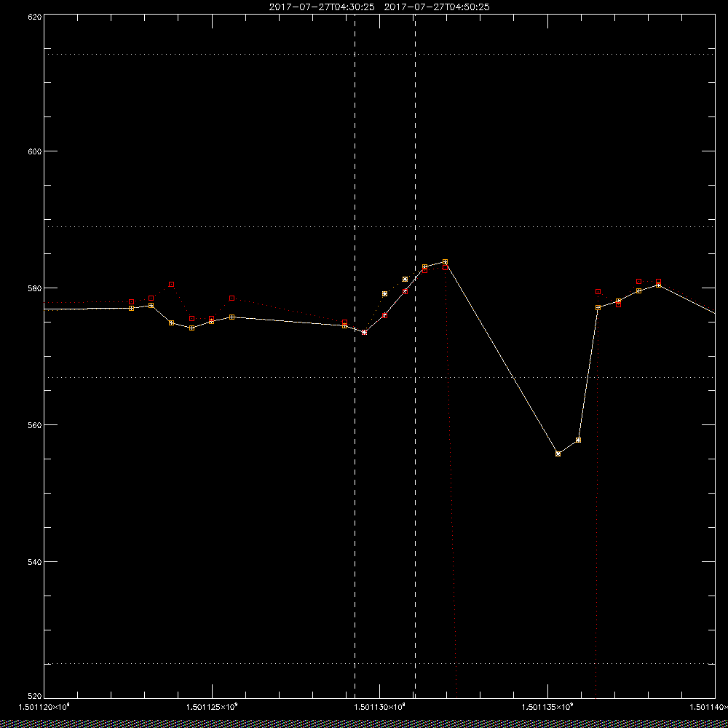Click the 2017-07-27T04:30:25 timestamp in title
Screen dimensions: 728x728
click(322, 7)
